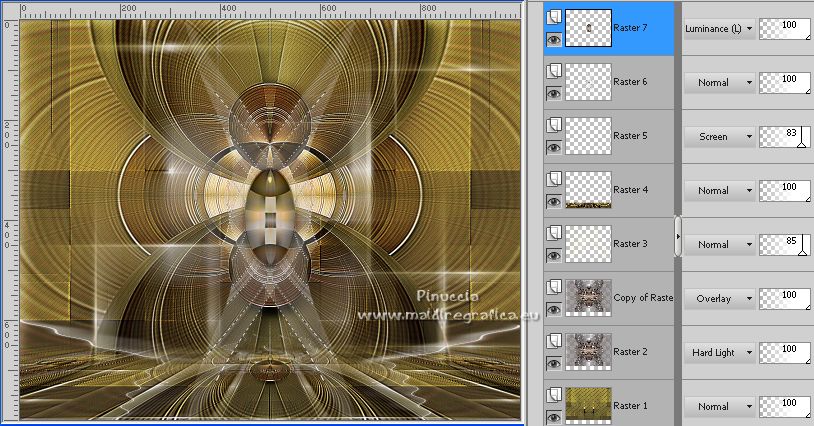Image resolution: width=814 pixels, height=426 pixels.
Task: Open the Hard Light blend mode dropdown
Action: click(x=719, y=352)
